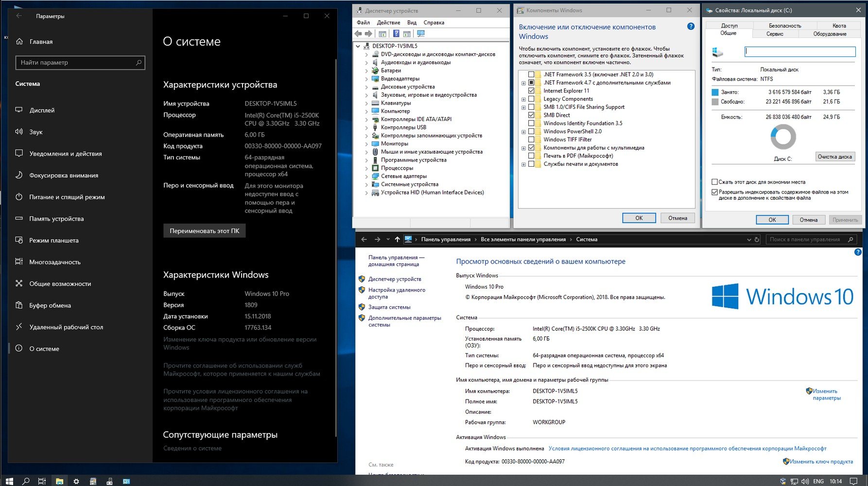Open taskbar search magnifier

point(26,481)
